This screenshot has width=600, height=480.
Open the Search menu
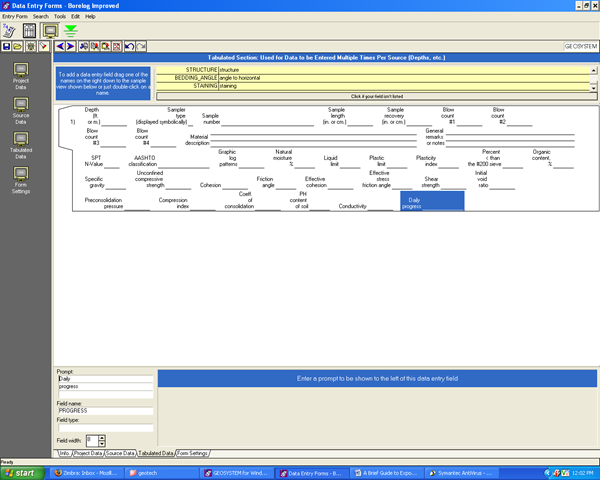pyautogui.click(x=41, y=16)
